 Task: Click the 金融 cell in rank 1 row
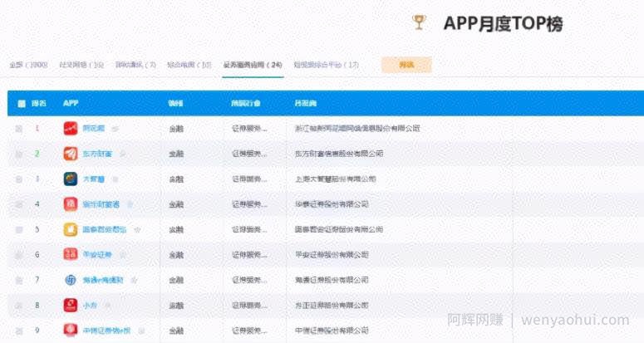pos(176,129)
